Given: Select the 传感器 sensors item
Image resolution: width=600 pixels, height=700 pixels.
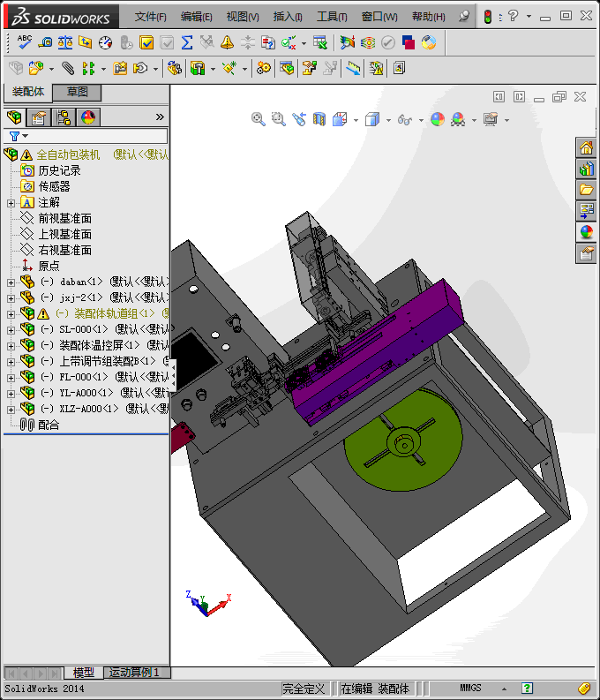Looking at the screenshot, I should (x=54, y=186).
